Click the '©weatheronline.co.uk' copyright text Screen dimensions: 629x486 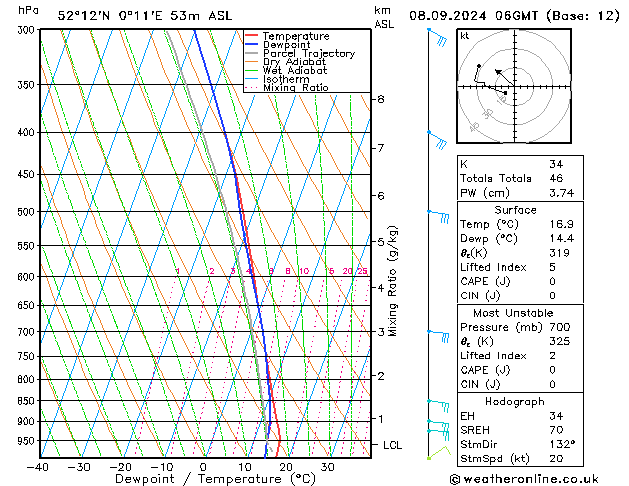524,479
